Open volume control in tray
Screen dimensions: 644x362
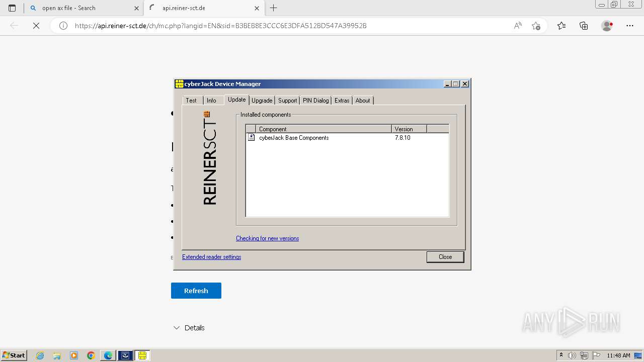click(572, 355)
